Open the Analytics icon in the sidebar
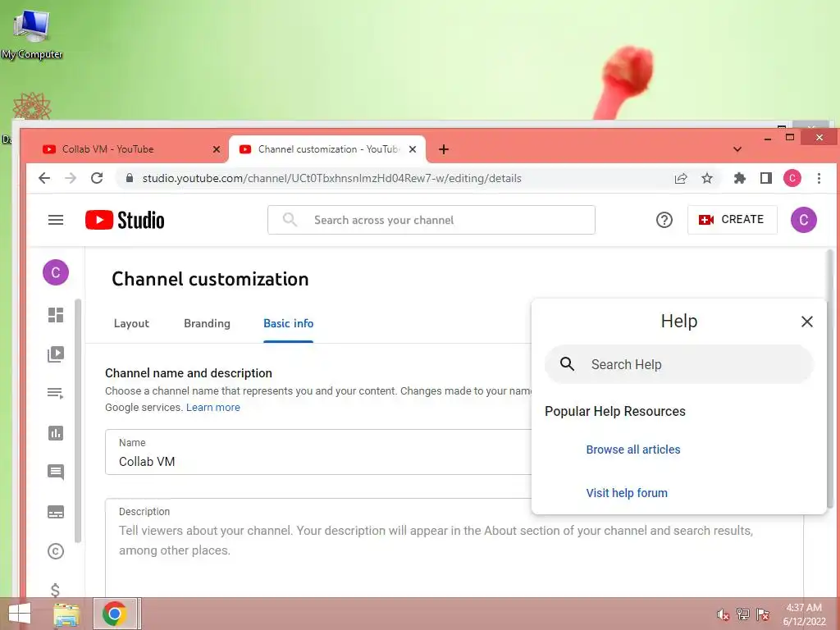The width and height of the screenshot is (840, 630). (56, 433)
